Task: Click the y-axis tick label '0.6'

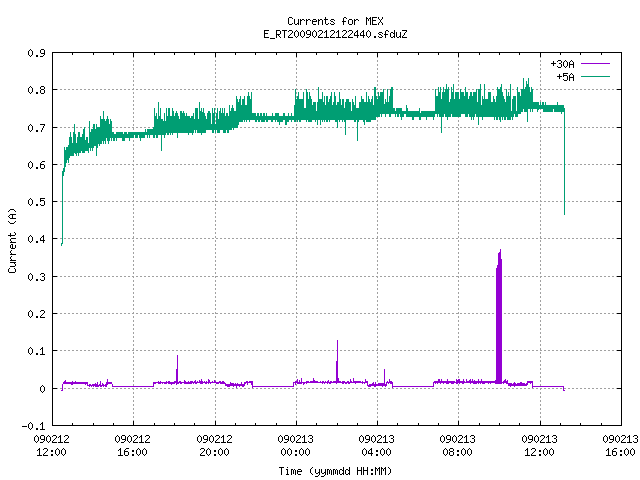Action: [37, 165]
